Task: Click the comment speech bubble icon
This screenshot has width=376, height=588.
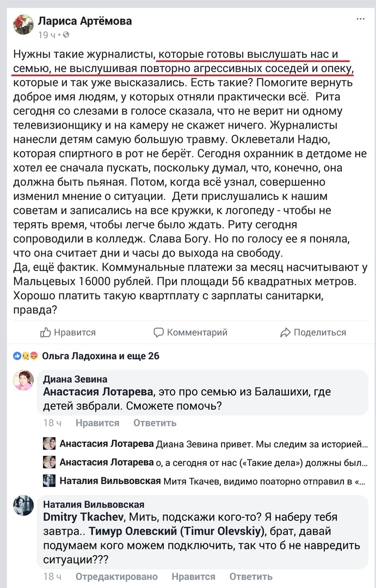Action: click(x=158, y=332)
